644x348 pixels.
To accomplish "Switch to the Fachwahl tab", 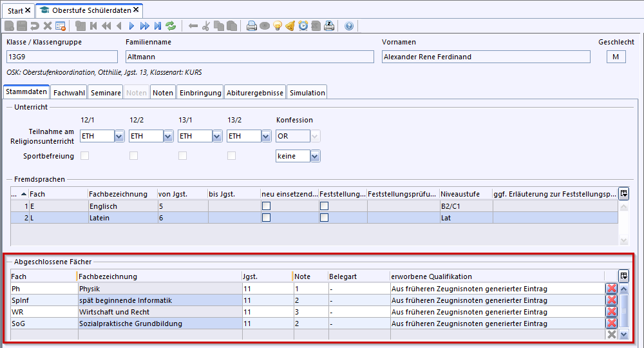I will [69, 93].
